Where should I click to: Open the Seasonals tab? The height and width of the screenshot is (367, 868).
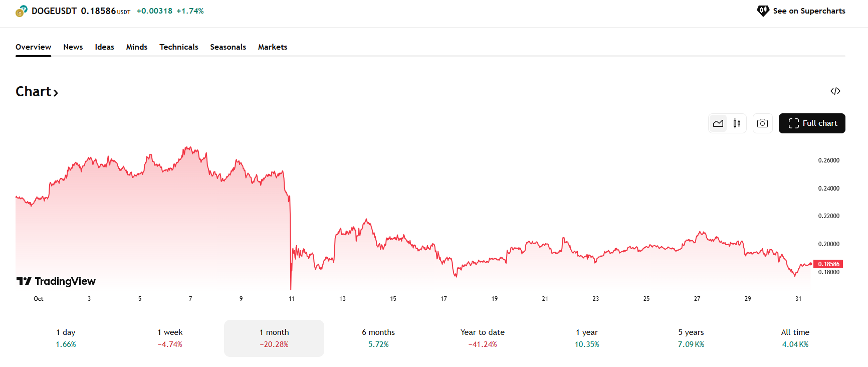click(228, 47)
